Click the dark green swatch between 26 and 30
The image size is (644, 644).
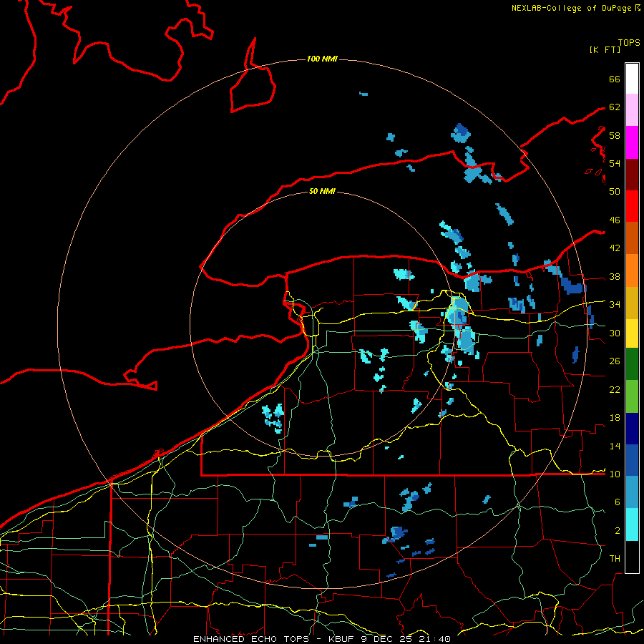632,364
